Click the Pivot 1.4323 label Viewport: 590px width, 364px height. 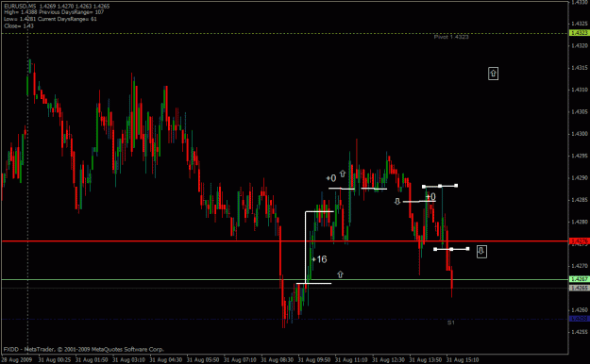pyautogui.click(x=451, y=37)
